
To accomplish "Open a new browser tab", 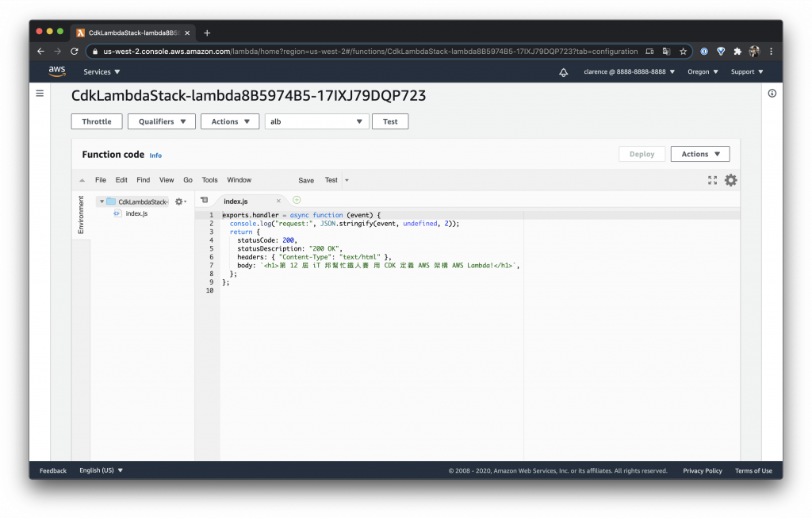I will [207, 33].
